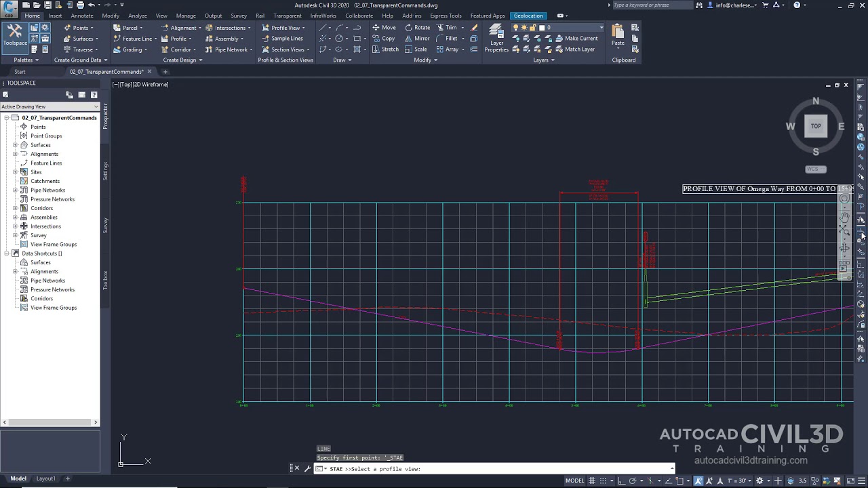Toggle the MODEL space button
This screenshot has width=868, height=488.
coord(574,481)
